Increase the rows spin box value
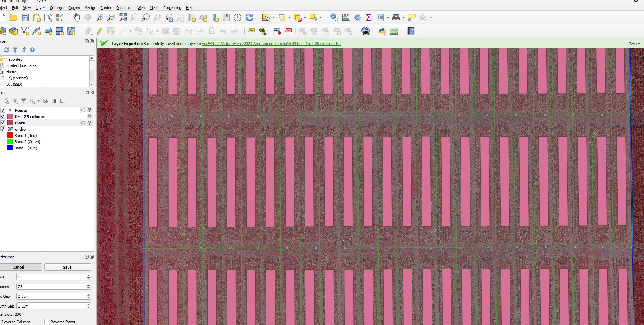This screenshot has height=325, width=644. click(88, 275)
